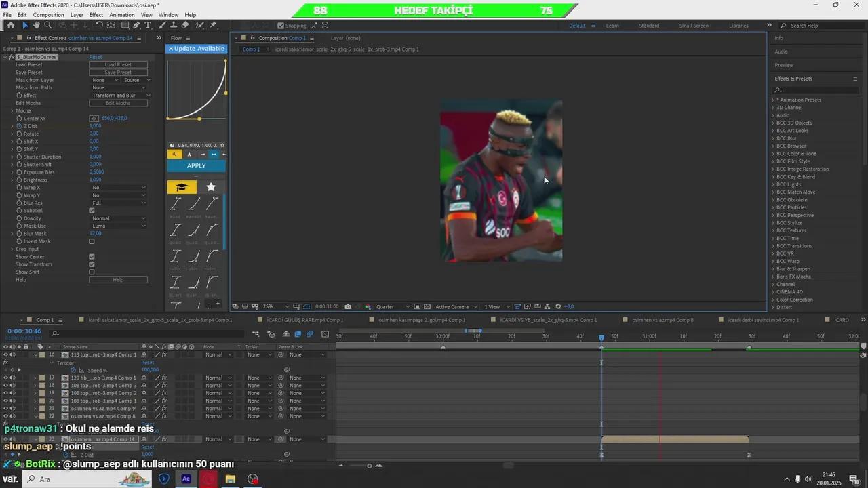This screenshot has width=868, height=488.
Task: Change the Quarter resolution dropdown
Action: pos(384,306)
